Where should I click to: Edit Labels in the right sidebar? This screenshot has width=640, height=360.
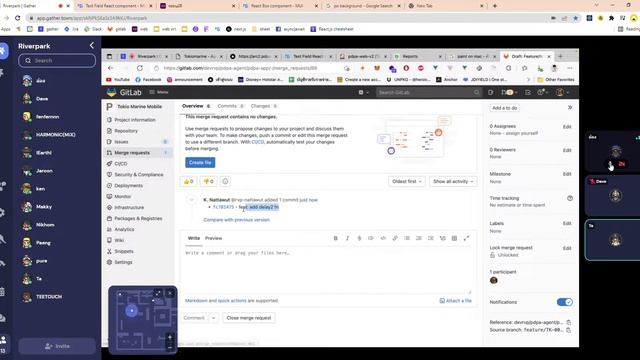click(x=567, y=224)
